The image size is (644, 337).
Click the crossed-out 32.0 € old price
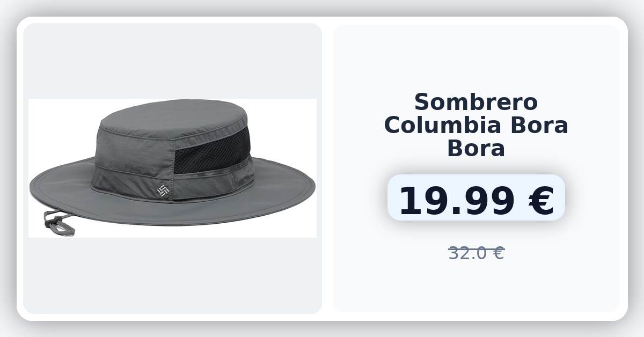pyautogui.click(x=476, y=253)
